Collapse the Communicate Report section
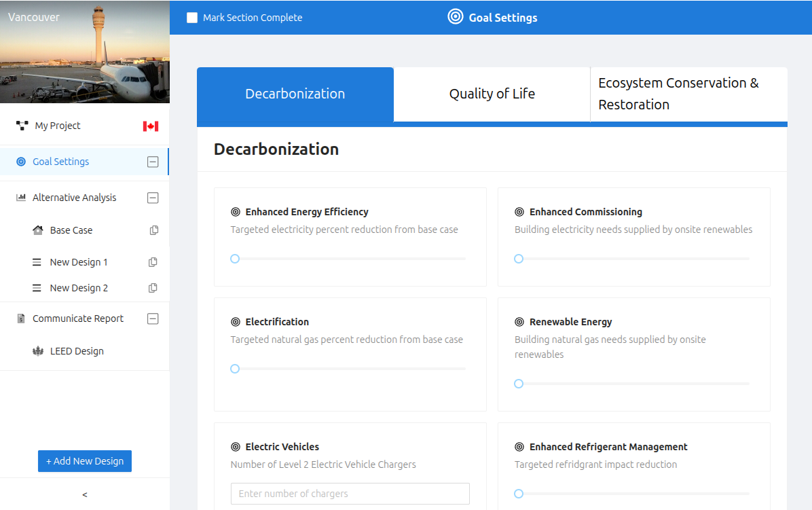Image resolution: width=812 pixels, height=510 pixels. (x=153, y=318)
